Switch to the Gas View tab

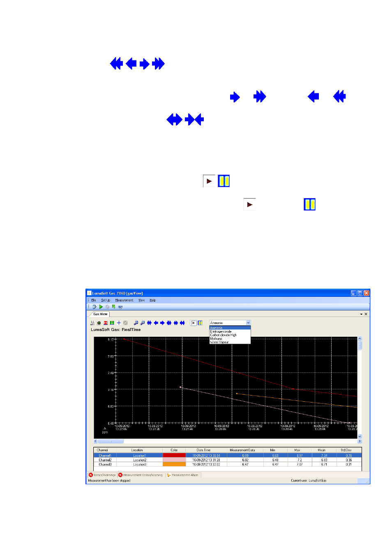click(100, 314)
